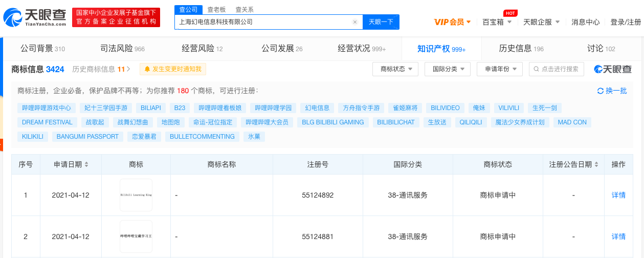Screen dimensions: 644x258
Task: Click the 登录/注册 link
Action: [625, 22]
